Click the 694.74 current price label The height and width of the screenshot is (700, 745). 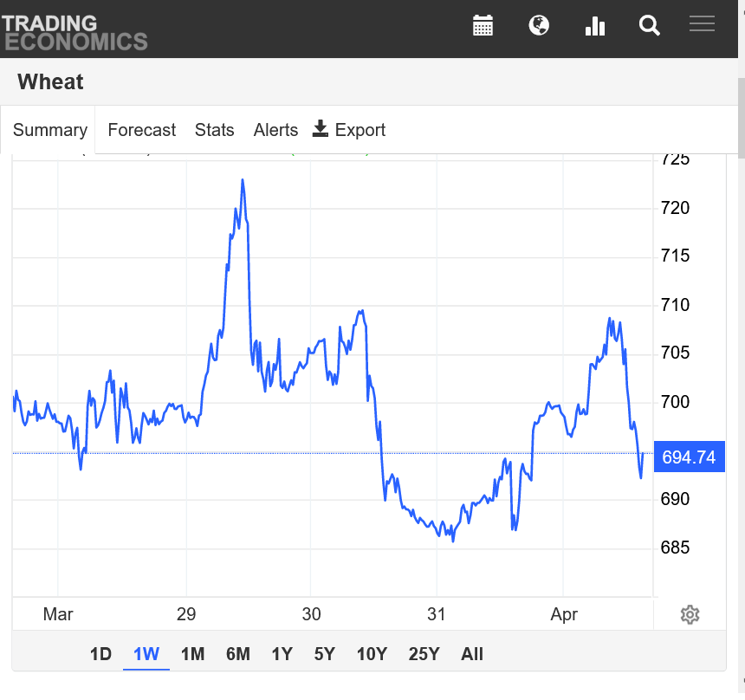tap(689, 457)
